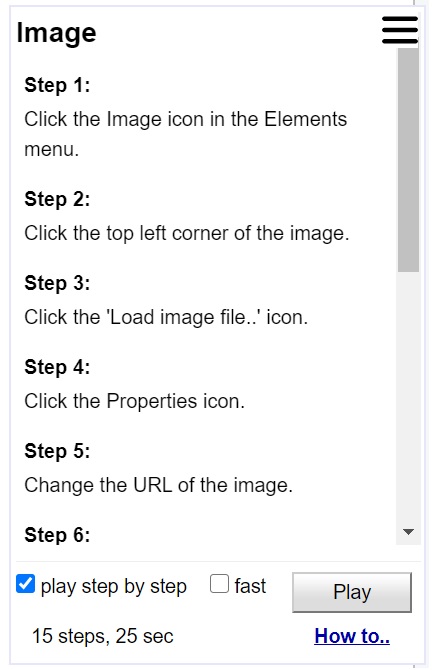Viewport: 432px width, 670px height.
Task: Enable the 'fast' checkbox
Action: click(219, 584)
